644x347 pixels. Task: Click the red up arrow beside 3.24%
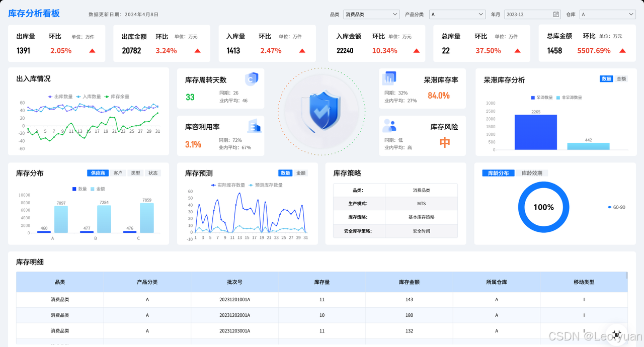pyautogui.click(x=197, y=51)
